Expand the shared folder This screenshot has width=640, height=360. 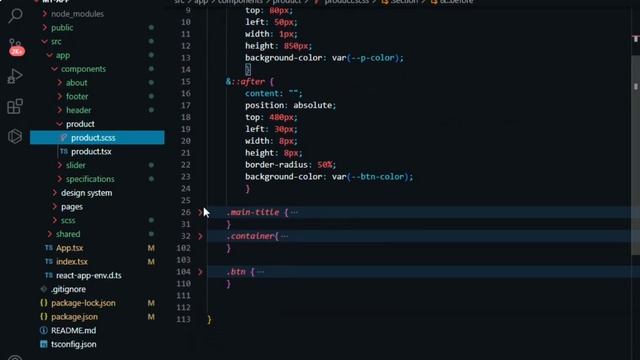tap(49, 234)
